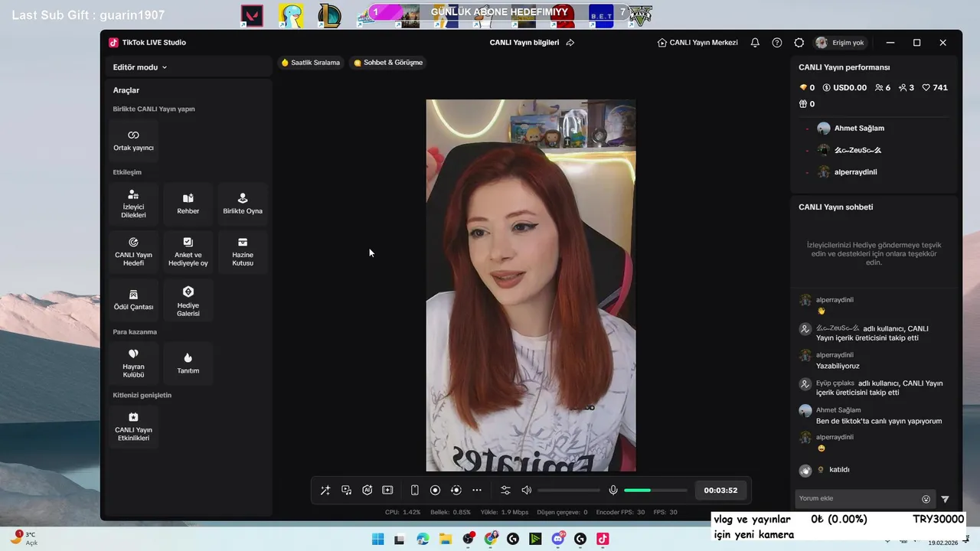Image resolution: width=980 pixels, height=551 pixels.
Task: Click the replay capture circle icon
Action: (x=456, y=491)
